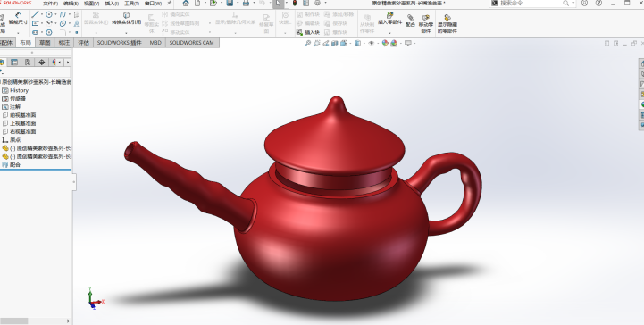Switch to the SOLIDWORKS 插件 tab
This screenshot has width=644, height=325.
pyautogui.click(x=119, y=43)
